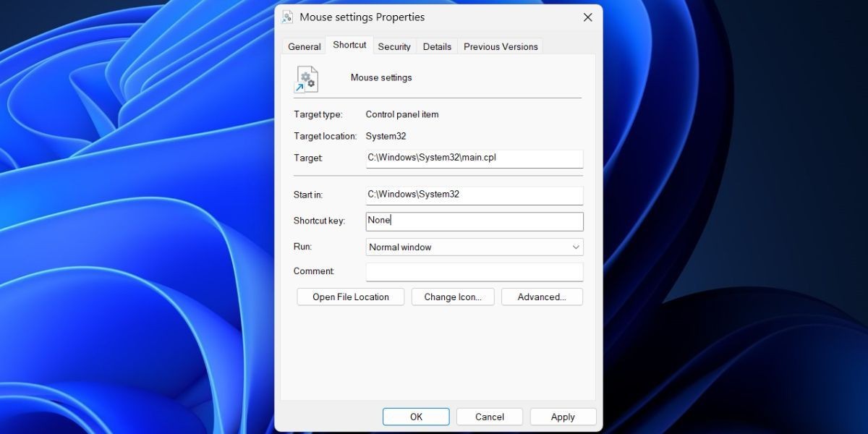This screenshot has width=868, height=434.
Task: Click the Mouse settings shortcut icon
Action: [x=306, y=79]
